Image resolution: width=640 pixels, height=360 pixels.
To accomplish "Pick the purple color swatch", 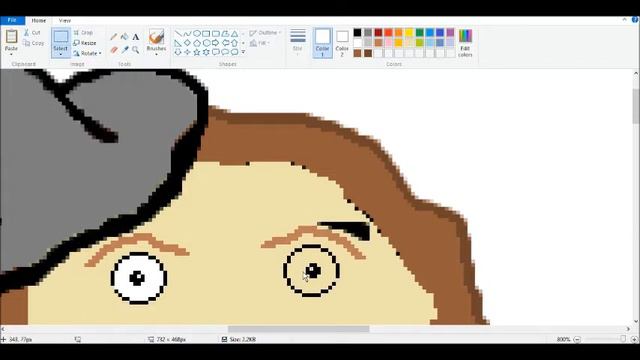I will pos(450,33).
